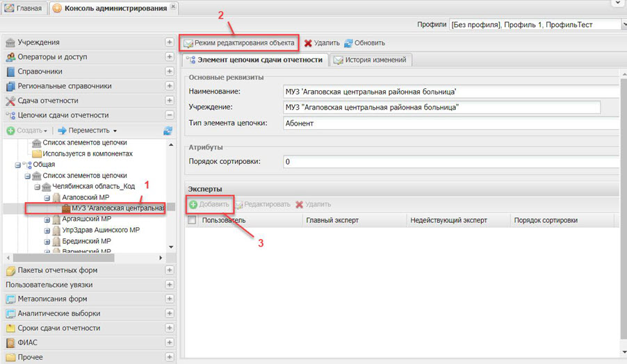This screenshot has height=364, width=627.
Task: Expand the Аргаяшский МР tree node
Action: [x=48, y=220]
